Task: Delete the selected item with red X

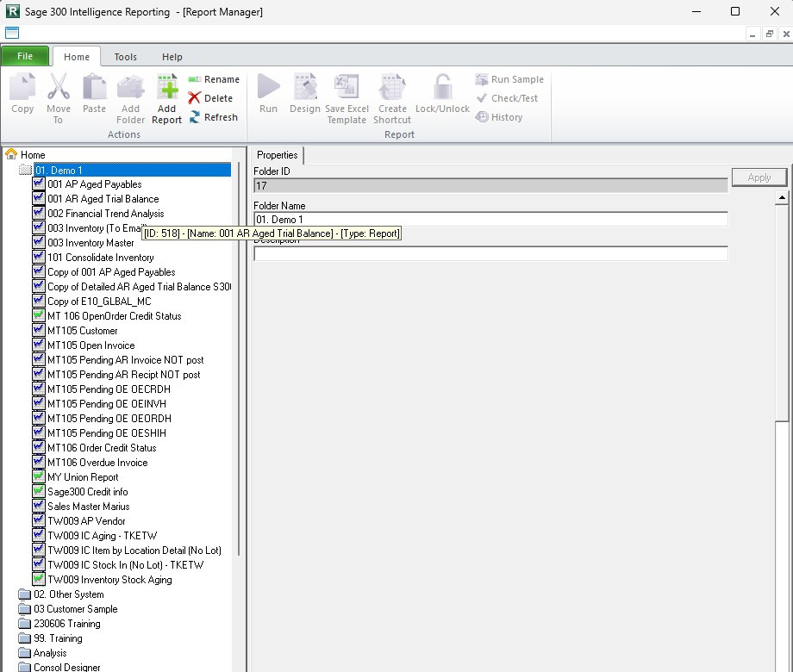Action: tap(210, 98)
